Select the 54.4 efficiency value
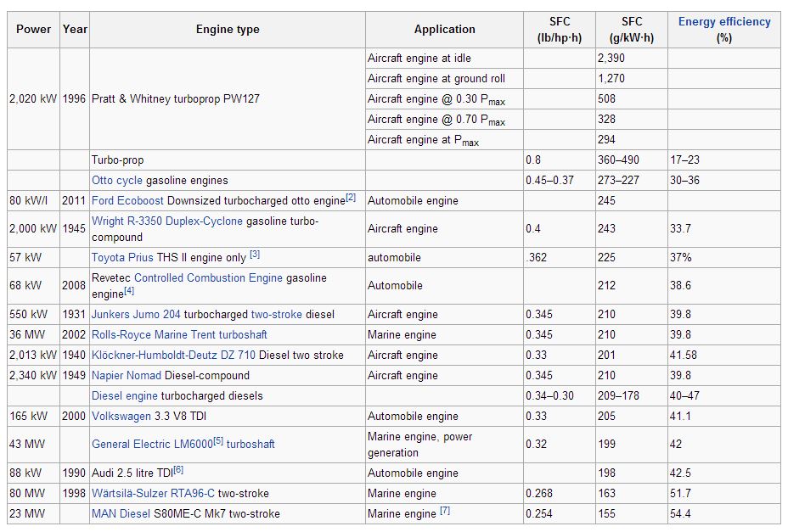The image size is (788, 532). (x=724, y=514)
